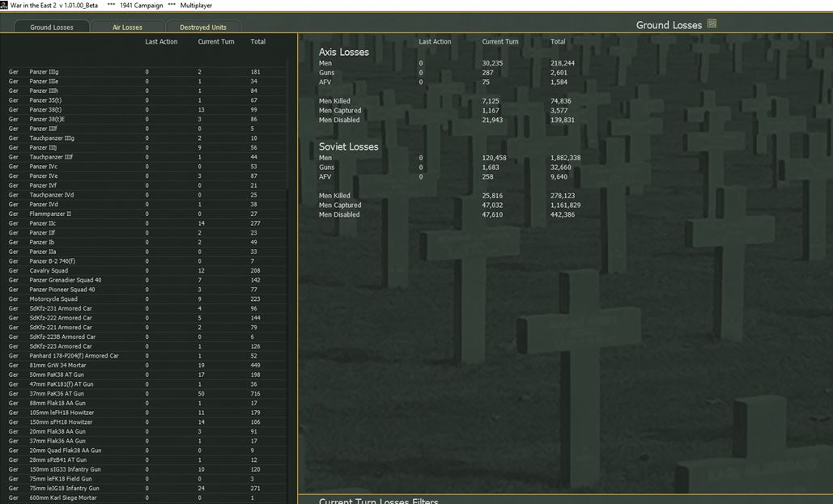This screenshot has height=504, width=833.
Task: Select the Panzer IVe row
Action: 146,176
